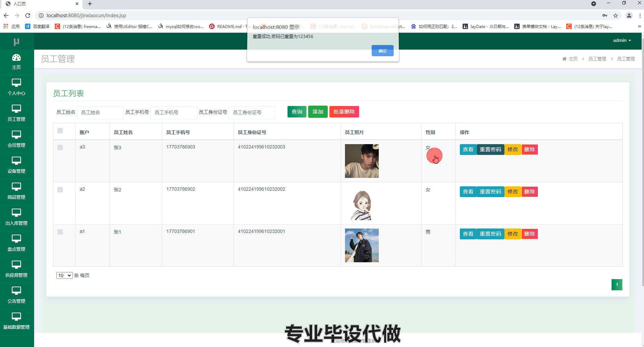
Task: Open new browser tab plus icon
Action: point(90,4)
